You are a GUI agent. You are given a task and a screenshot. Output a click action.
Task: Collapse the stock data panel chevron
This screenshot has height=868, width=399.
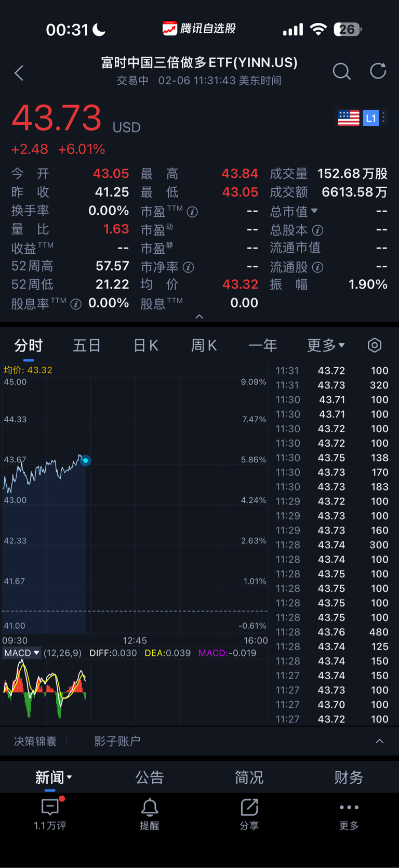point(199,317)
